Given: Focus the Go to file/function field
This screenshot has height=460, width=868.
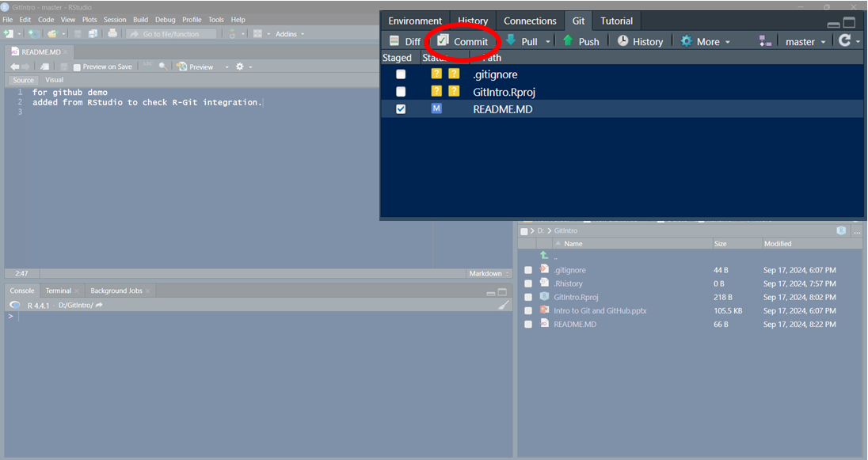Looking at the screenshot, I should coord(171,34).
